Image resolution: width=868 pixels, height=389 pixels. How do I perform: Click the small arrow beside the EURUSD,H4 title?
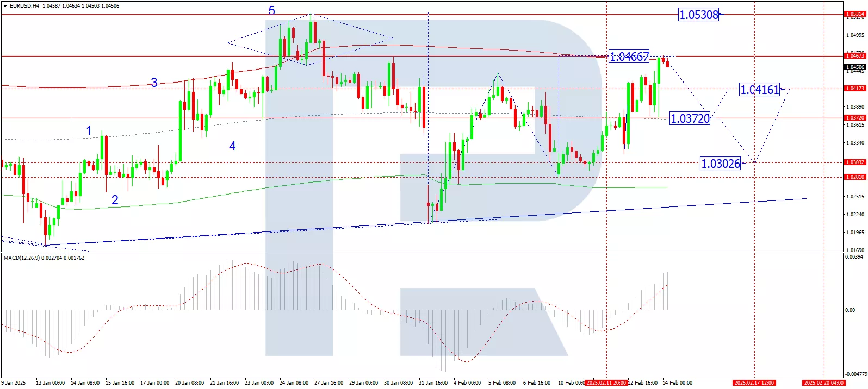[5, 6]
